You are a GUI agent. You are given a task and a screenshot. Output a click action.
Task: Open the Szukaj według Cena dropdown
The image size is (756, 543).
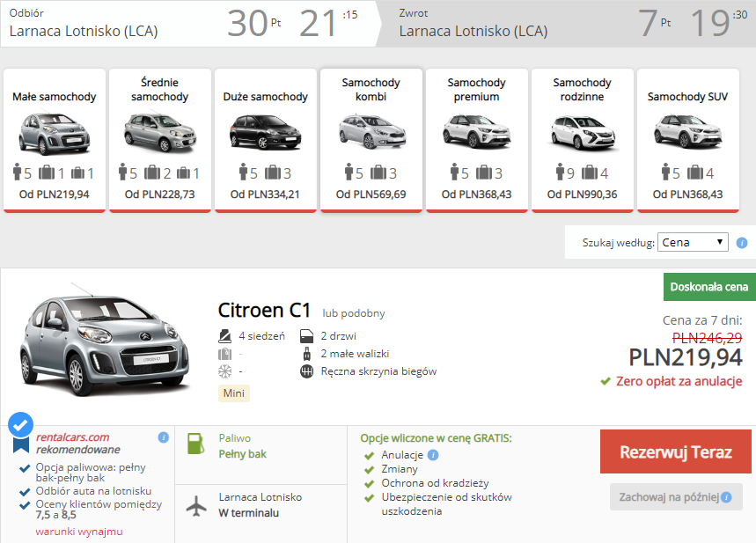click(x=693, y=242)
